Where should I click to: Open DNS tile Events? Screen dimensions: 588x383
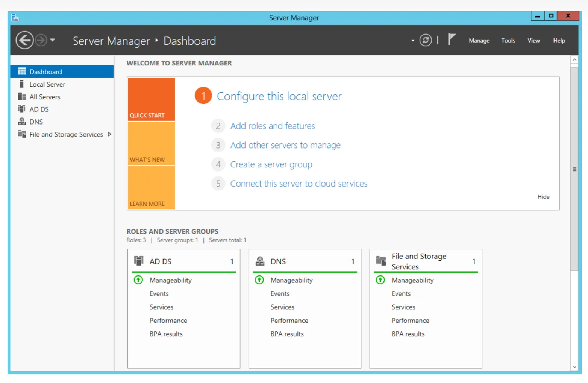(280, 294)
